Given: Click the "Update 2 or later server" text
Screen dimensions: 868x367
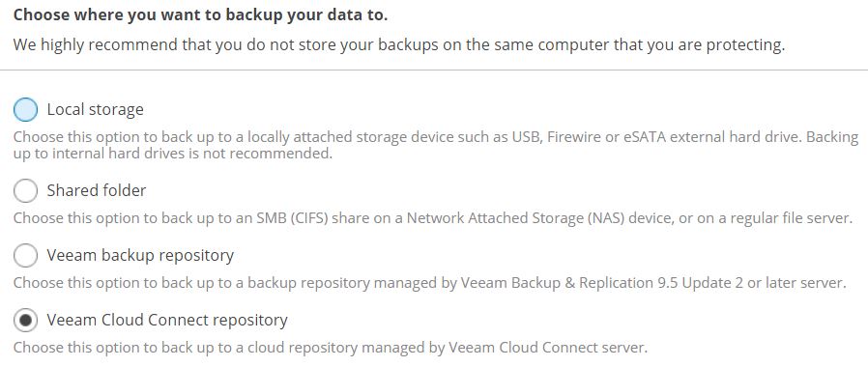Looking at the screenshot, I should pyautogui.click(x=764, y=283).
